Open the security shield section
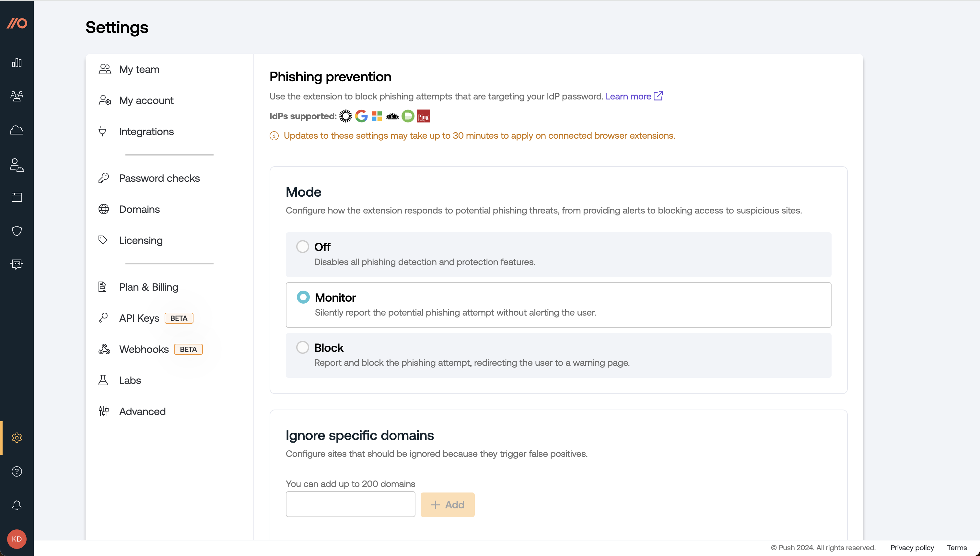Image resolution: width=980 pixels, height=556 pixels. [17, 231]
